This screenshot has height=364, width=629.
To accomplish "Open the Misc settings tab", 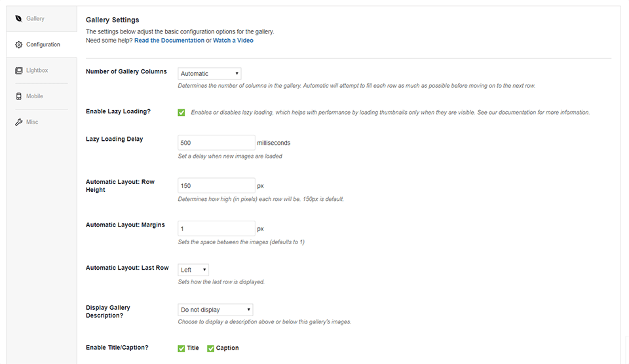I will pos(32,122).
